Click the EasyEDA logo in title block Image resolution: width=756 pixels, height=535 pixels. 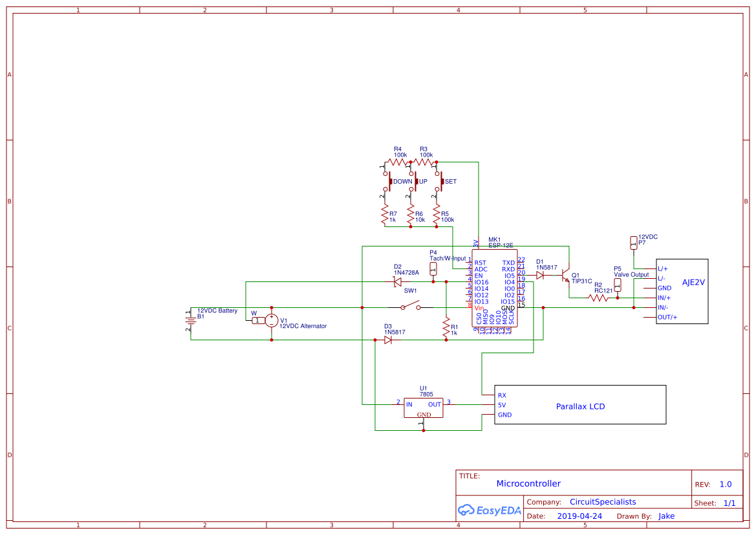[x=490, y=510]
